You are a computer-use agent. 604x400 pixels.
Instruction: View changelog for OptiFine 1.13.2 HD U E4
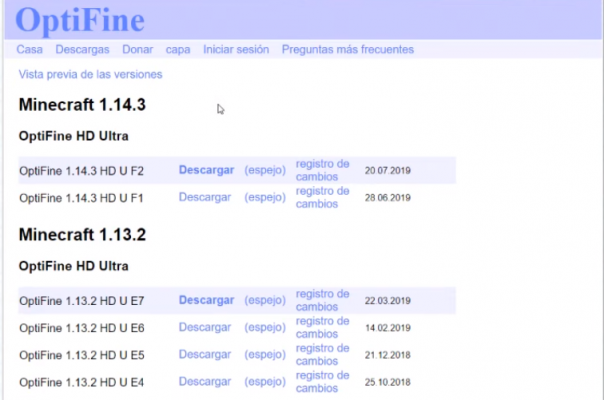[x=322, y=381]
